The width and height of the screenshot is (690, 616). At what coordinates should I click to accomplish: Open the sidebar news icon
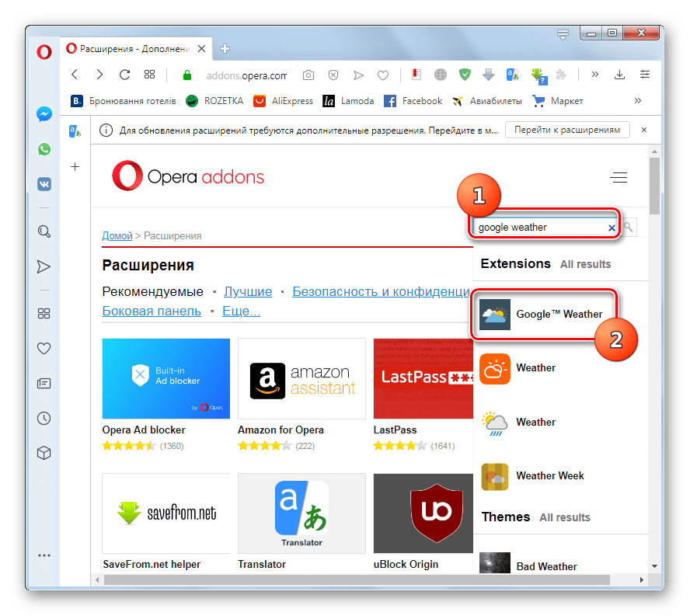click(44, 383)
